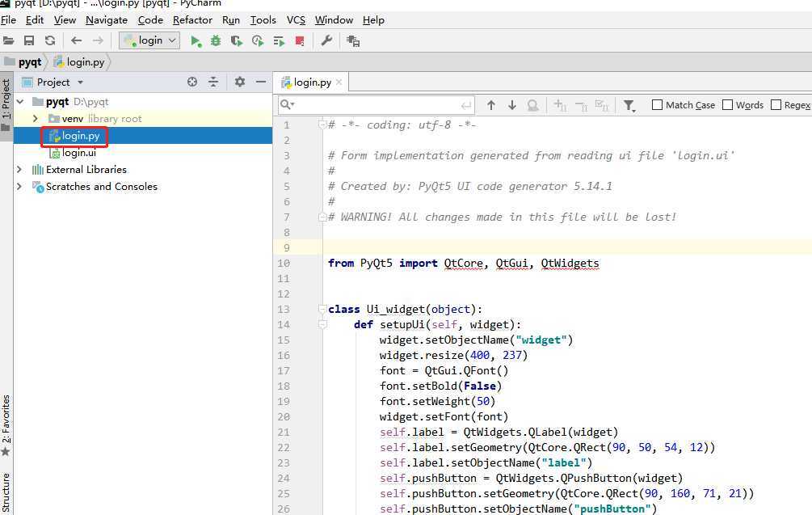The height and width of the screenshot is (515, 812).
Task: Click the Open folder toolbar icon
Action: click(8, 40)
